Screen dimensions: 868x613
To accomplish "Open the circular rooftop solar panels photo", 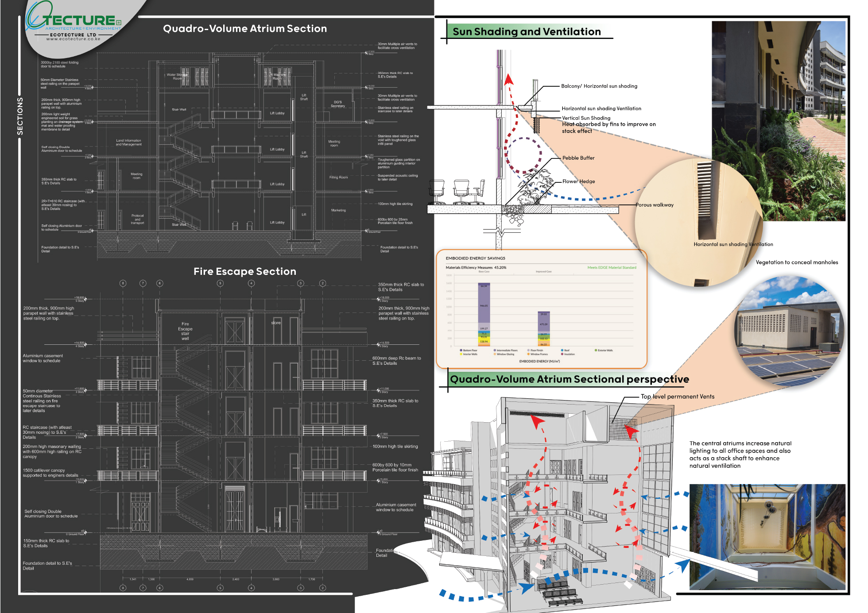I will 789,331.
